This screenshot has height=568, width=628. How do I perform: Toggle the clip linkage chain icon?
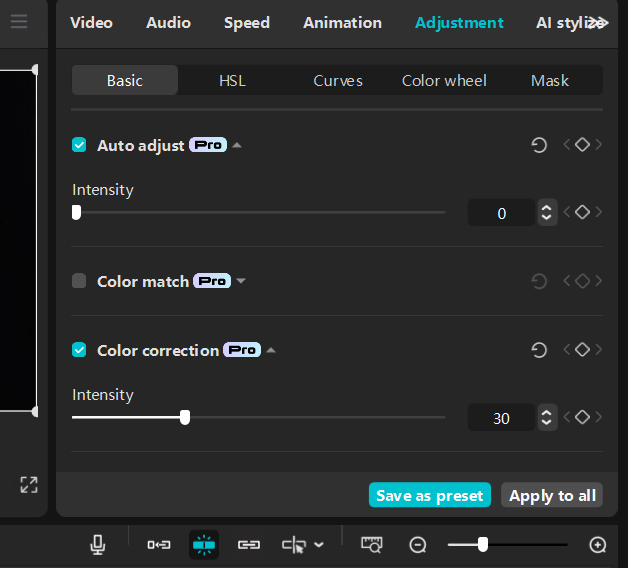[249, 544]
